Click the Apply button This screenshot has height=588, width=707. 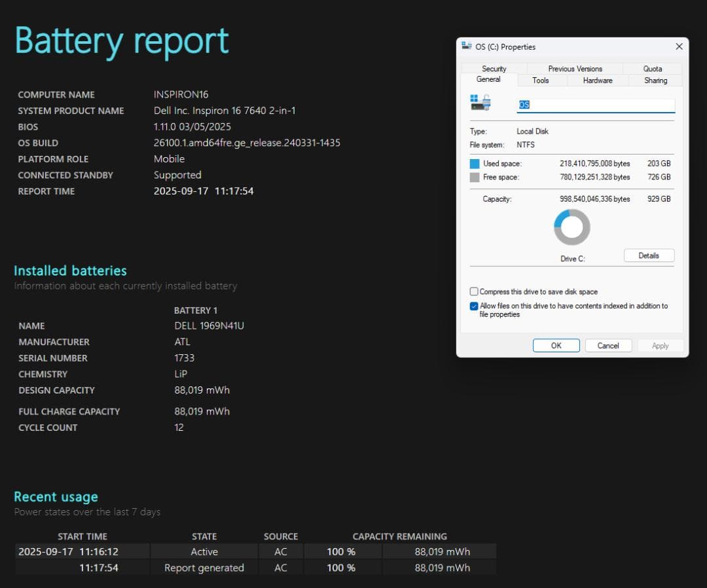click(x=661, y=345)
